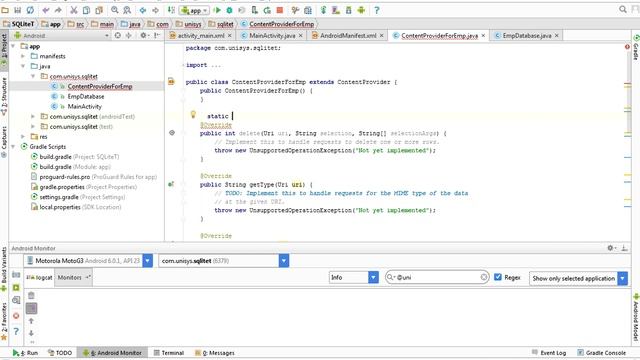Screen dimensions: 640x360
Task: Click the Cut scissors icon
Action: point(73,10)
